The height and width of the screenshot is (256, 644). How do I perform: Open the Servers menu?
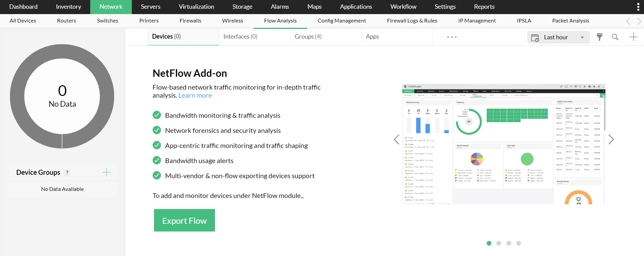click(151, 7)
